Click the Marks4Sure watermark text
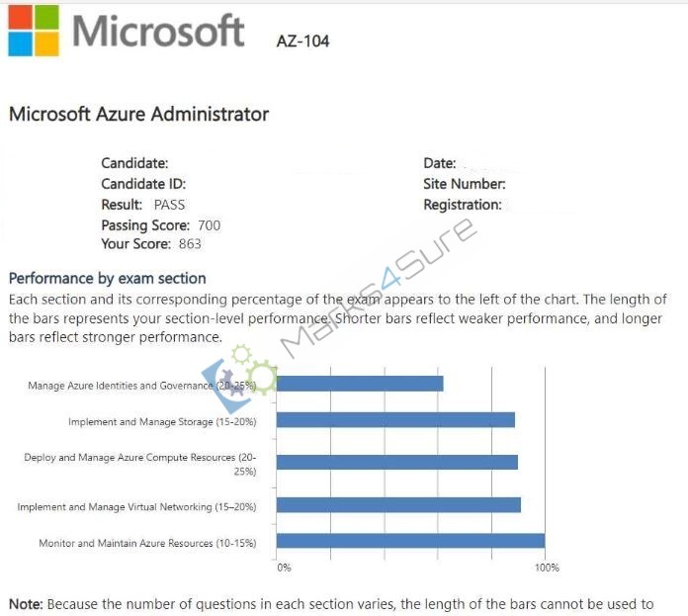Screen dimensions: 688x616 [x=379, y=288]
